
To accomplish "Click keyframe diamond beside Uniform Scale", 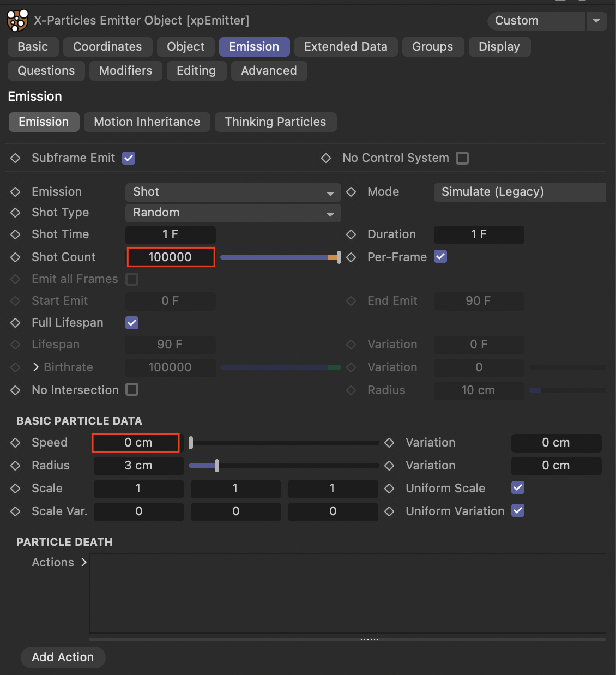I will [389, 489].
